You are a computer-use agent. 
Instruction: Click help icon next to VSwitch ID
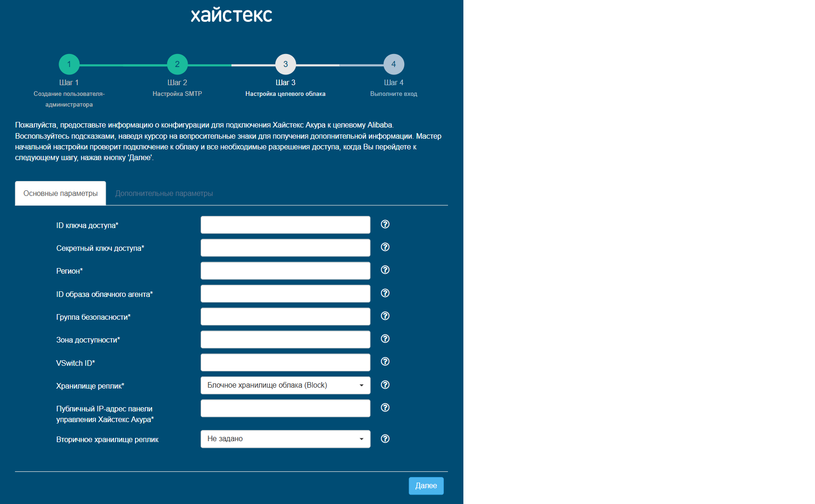(x=385, y=362)
